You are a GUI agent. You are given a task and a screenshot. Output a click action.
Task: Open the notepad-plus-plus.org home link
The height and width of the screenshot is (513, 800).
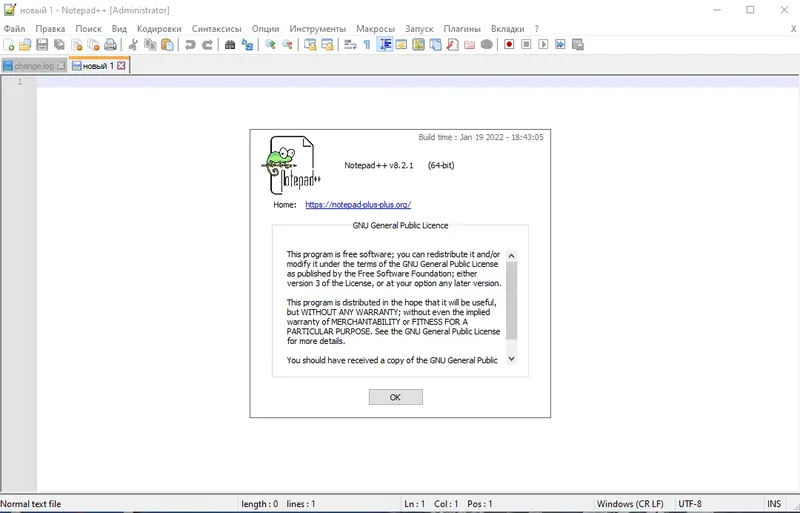pyautogui.click(x=358, y=205)
